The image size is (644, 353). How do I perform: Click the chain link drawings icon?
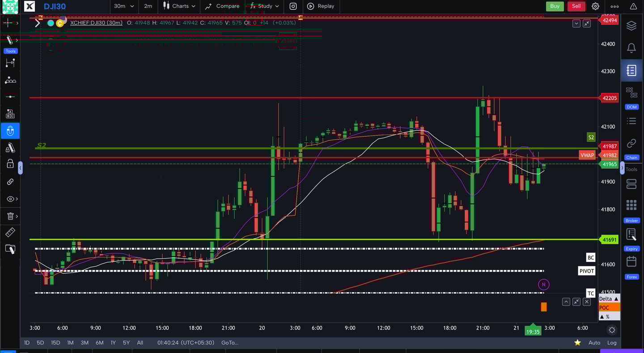point(10,182)
